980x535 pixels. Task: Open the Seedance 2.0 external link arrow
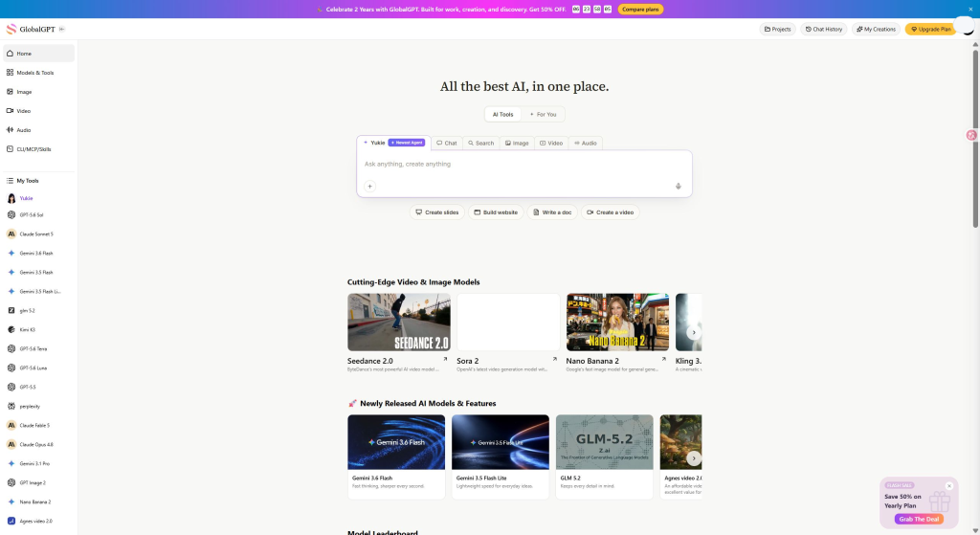pyautogui.click(x=445, y=359)
